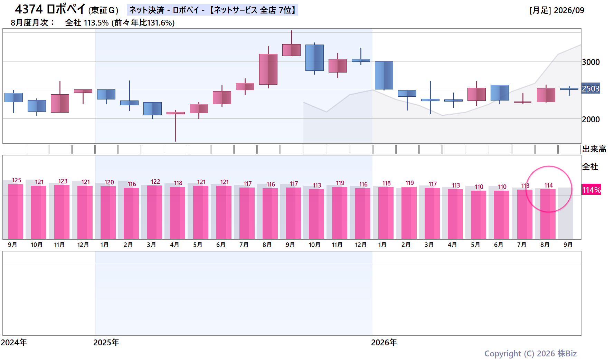Click the "9月" axis label under 2024
This screenshot has height=364, width=615.
(13, 245)
